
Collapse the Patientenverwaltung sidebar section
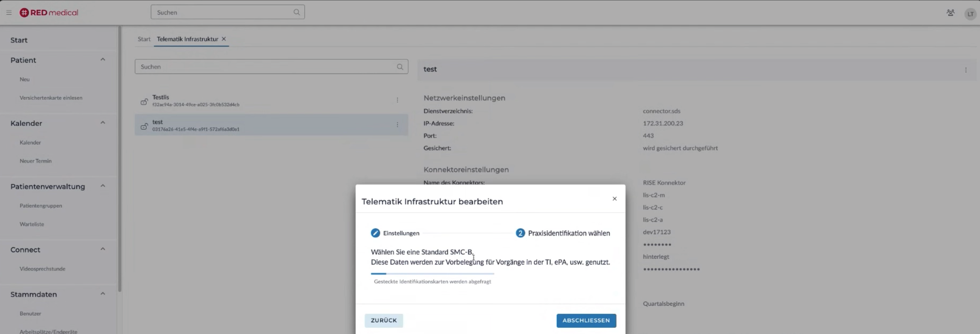pos(102,186)
